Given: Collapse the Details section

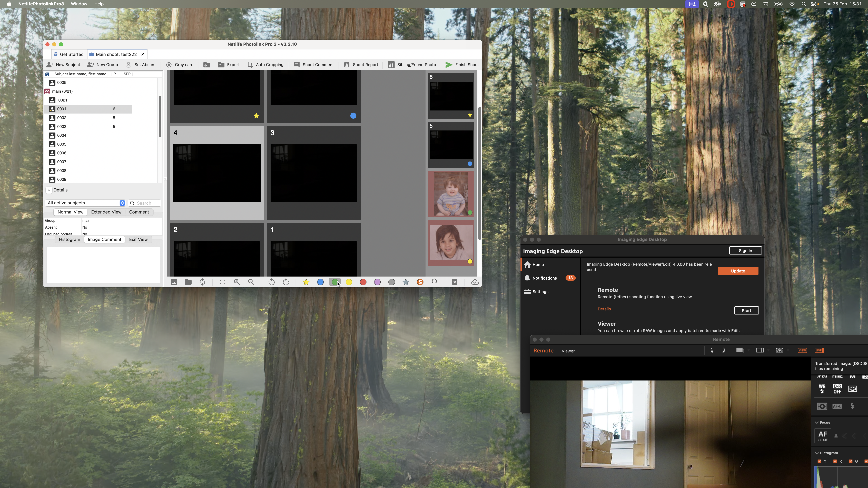Looking at the screenshot, I should click(x=49, y=190).
